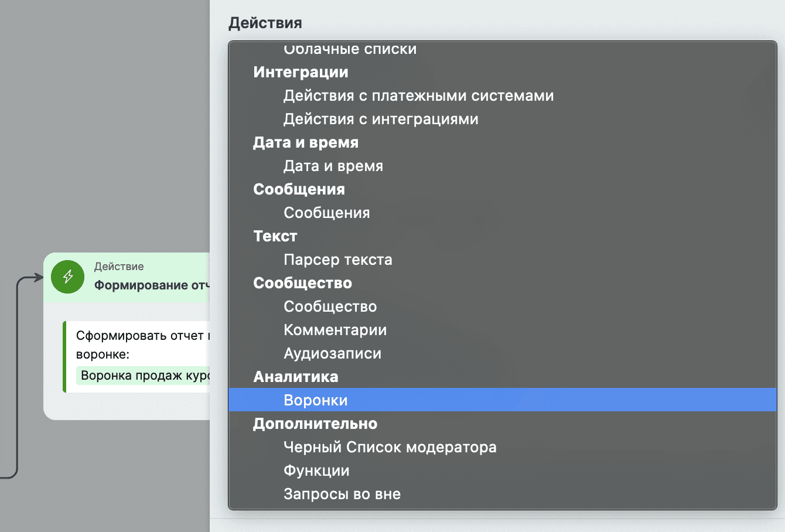
Task: Click the Аналитика group header
Action: tap(295, 377)
